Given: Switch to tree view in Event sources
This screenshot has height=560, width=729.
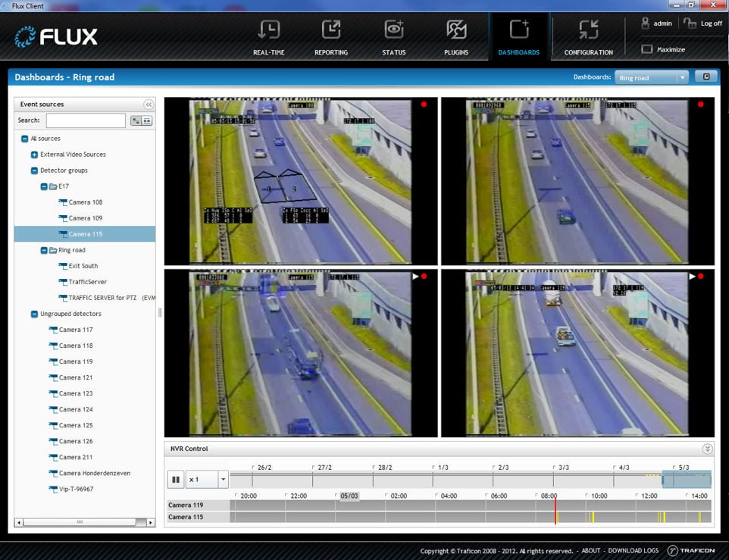Looking at the screenshot, I should [x=136, y=120].
